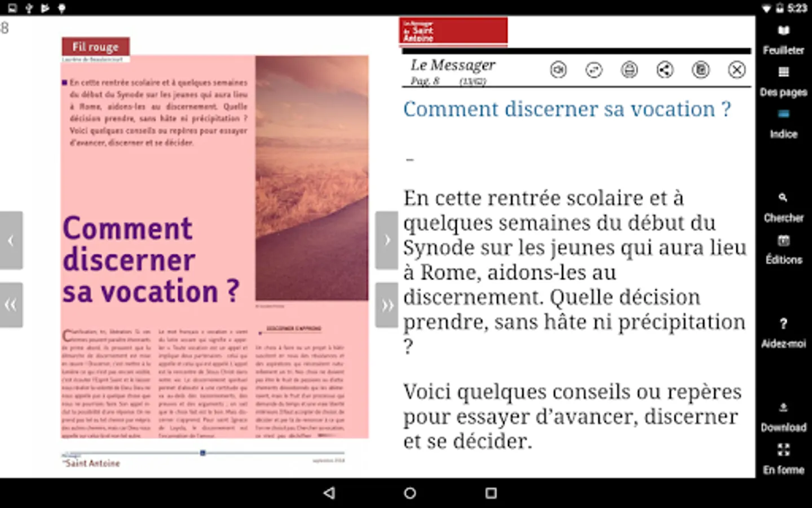The width and height of the screenshot is (812, 508).
Task: Tap 'Le Messager' publication title
Action: click(x=453, y=65)
